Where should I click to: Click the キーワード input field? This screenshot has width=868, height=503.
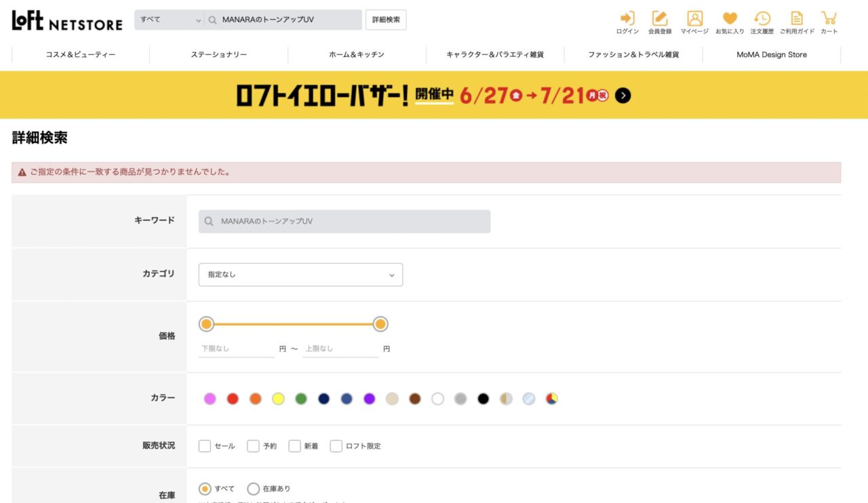coord(344,222)
